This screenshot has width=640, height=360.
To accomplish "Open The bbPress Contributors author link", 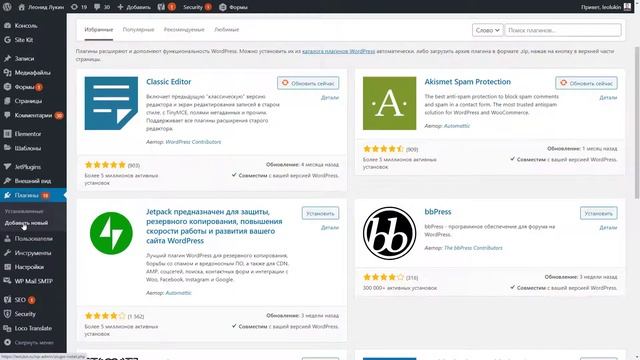I will click(x=473, y=248).
